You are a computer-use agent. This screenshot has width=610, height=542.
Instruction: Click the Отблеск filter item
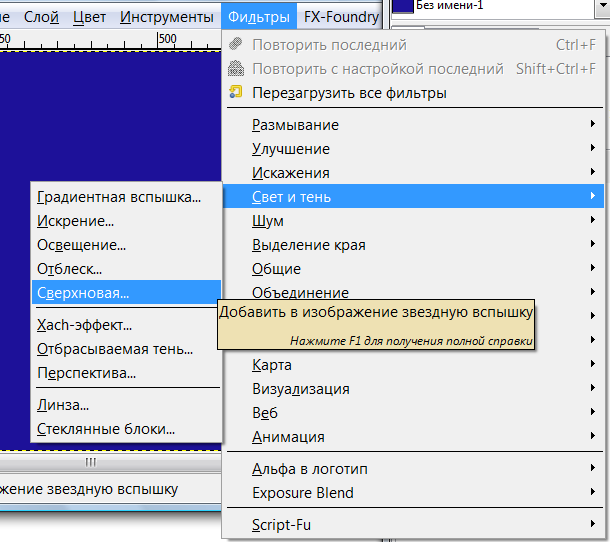pos(69,269)
